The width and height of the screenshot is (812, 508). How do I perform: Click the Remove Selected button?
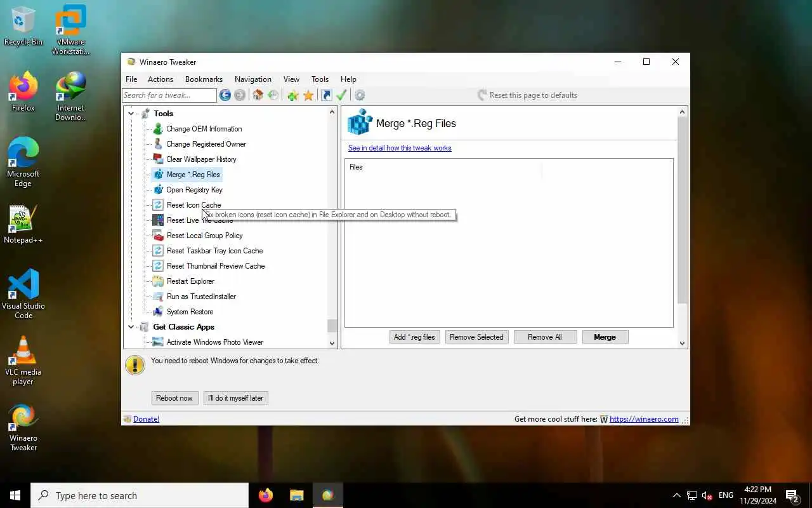[x=476, y=337]
